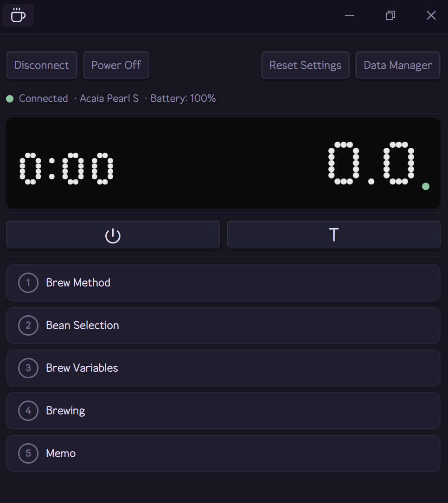
Task: Click the power symbol timer button
Action: click(x=113, y=235)
